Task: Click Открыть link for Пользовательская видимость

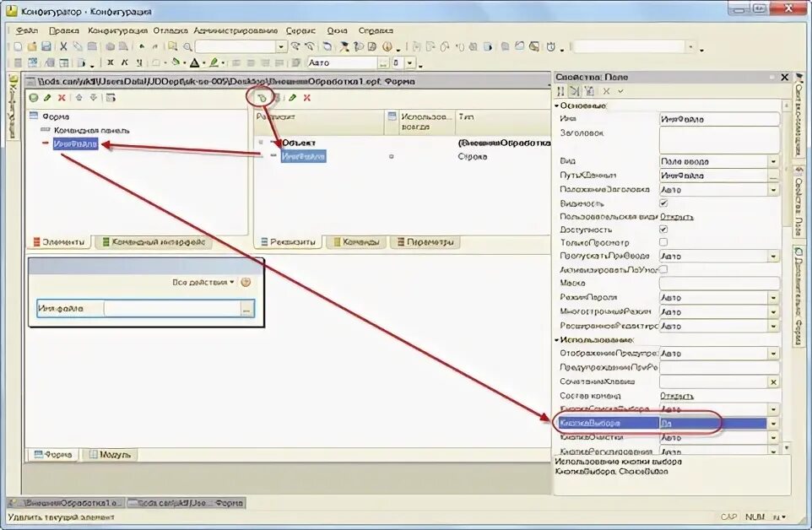Action: click(x=676, y=216)
